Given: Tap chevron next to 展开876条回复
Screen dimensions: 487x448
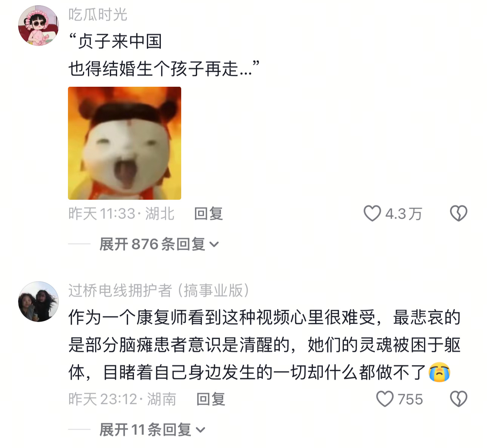Looking at the screenshot, I should pos(214,245).
